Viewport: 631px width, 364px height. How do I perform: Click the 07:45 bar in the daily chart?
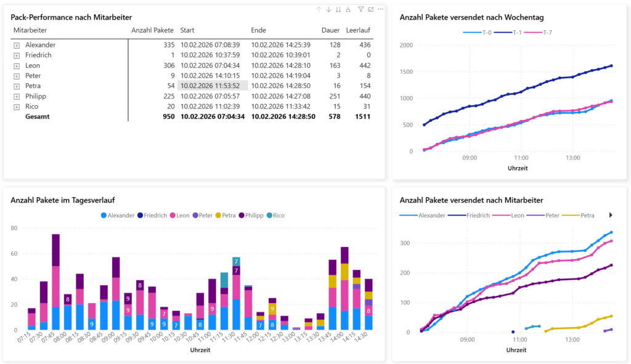[x=55, y=281]
